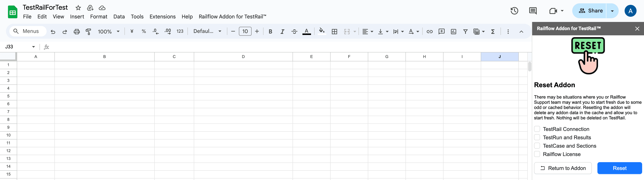Click the redo icon

click(65, 32)
